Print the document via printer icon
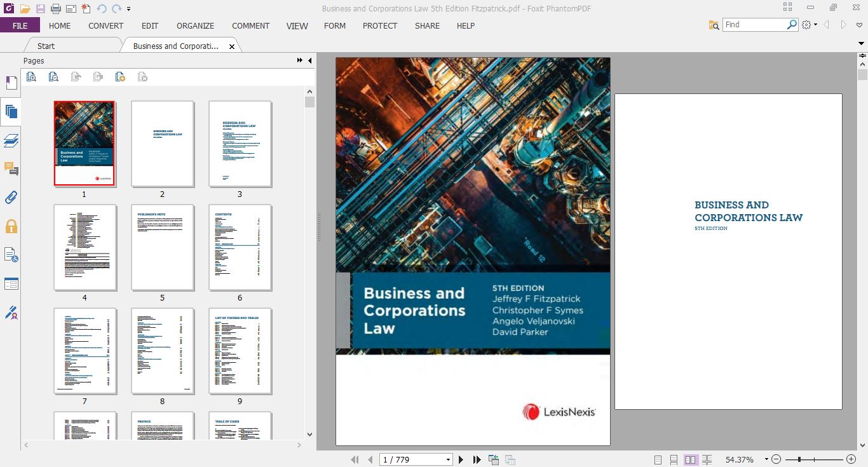868x467 pixels. coord(56,9)
